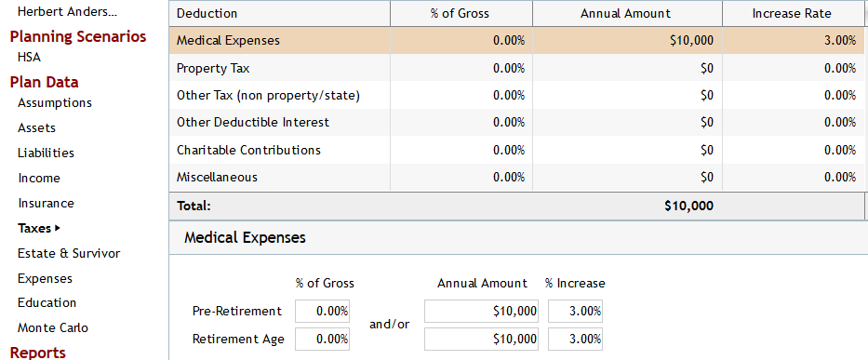Screen dimensions: 868x360
Task: Edit Pre-Retirement % Increase field
Action: pos(575,312)
